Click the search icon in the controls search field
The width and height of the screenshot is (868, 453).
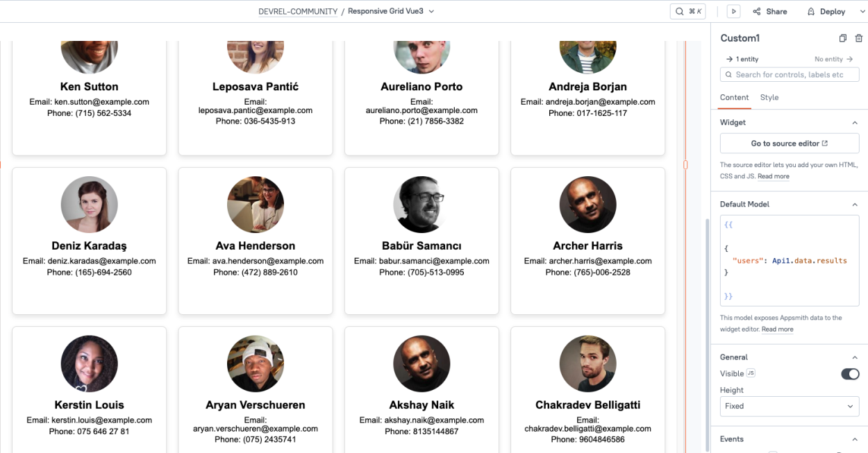[728, 74]
